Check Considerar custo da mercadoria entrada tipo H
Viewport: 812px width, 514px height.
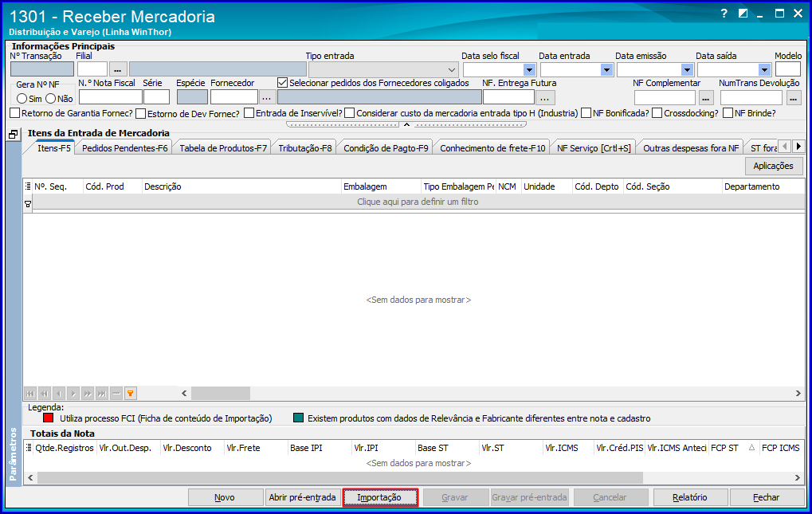pos(350,113)
